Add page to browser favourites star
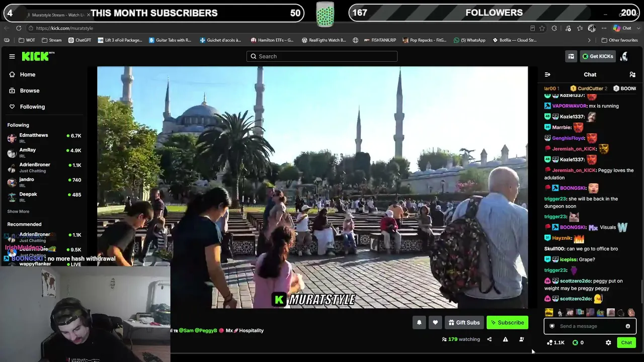The image size is (644, 362). (542, 28)
